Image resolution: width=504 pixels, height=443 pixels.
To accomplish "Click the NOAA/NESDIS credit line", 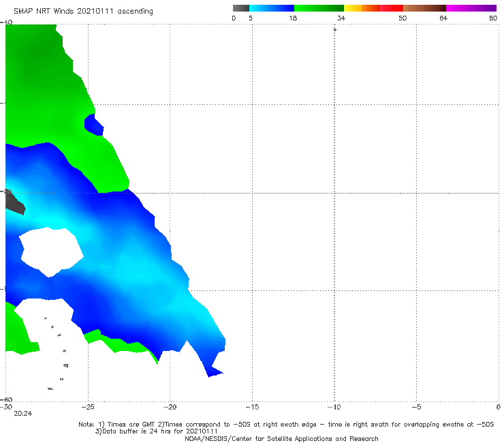I will coord(281,438).
